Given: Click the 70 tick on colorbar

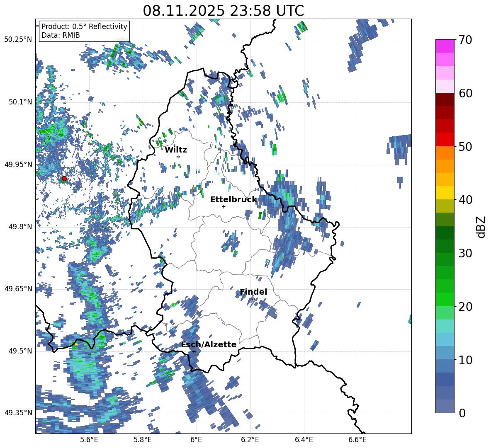Looking at the screenshot, I should (x=465, y=40).
